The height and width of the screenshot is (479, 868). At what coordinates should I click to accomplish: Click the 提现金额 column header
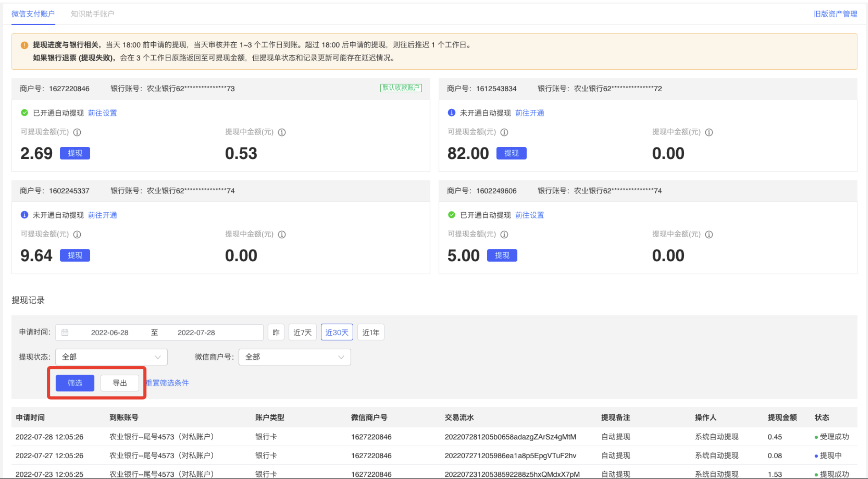coord(782,417)
